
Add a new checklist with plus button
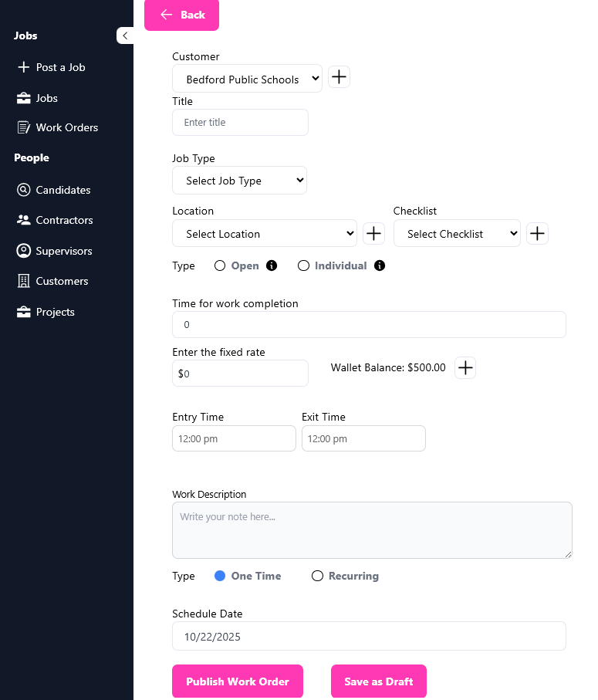(x=537, y=234)
